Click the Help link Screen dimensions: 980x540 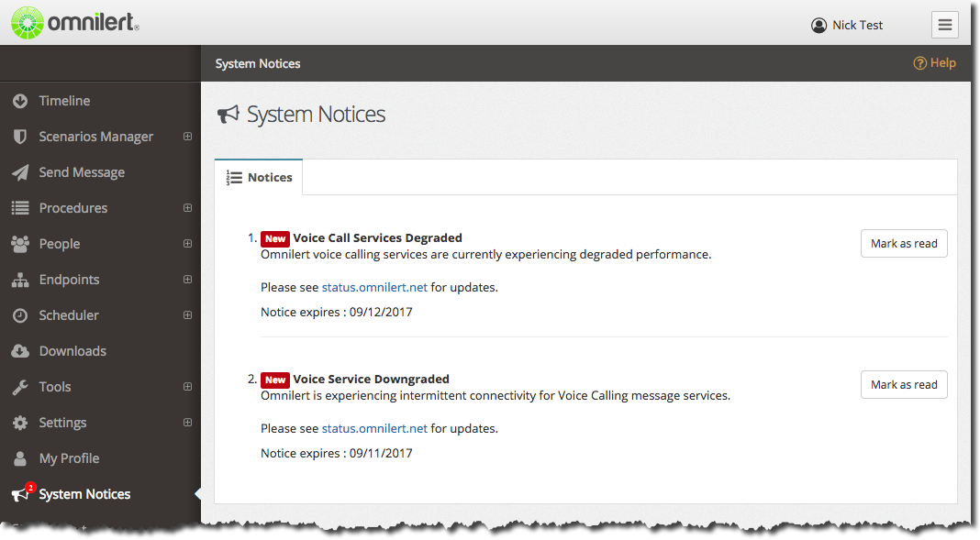point(934,63)
